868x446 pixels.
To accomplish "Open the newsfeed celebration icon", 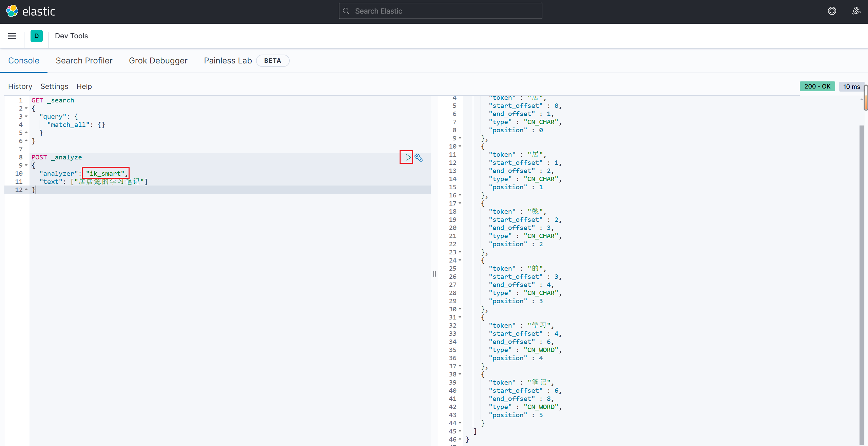I will coord(856,11).
